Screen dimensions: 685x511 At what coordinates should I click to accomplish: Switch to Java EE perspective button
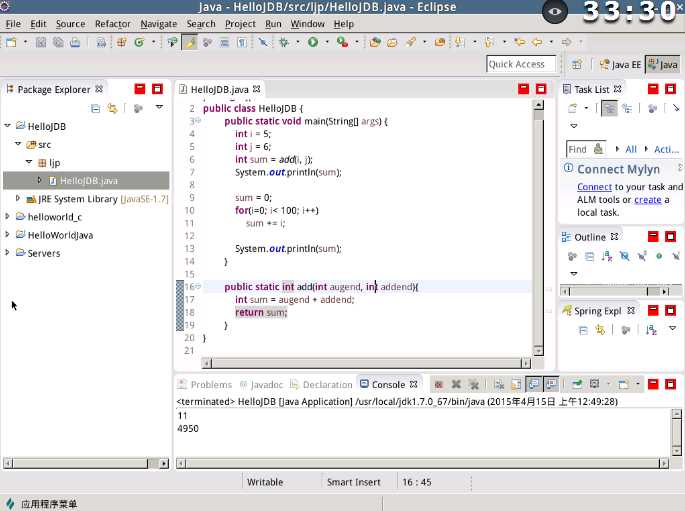point(619,65)
